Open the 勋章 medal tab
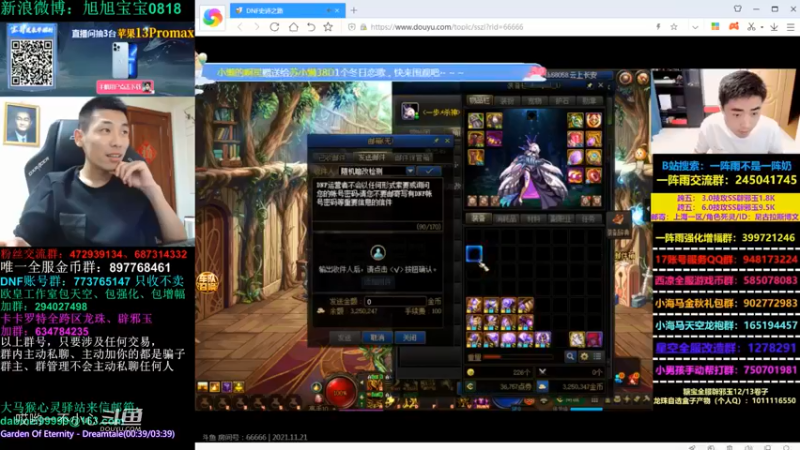Screen dimensions: 800x450 [589, 101]
